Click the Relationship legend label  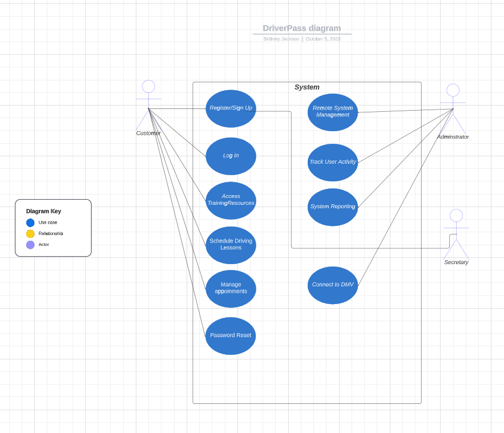click(51, 233)
